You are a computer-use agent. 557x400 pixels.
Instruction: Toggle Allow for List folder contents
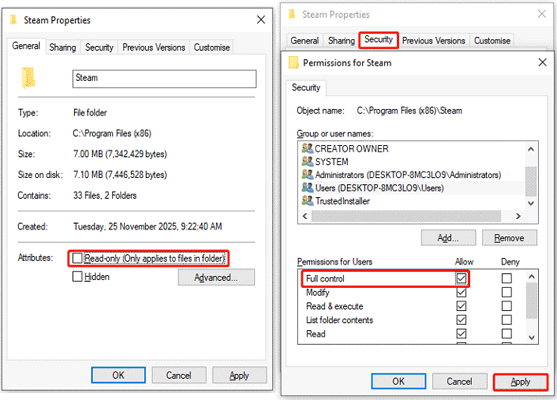461,320
